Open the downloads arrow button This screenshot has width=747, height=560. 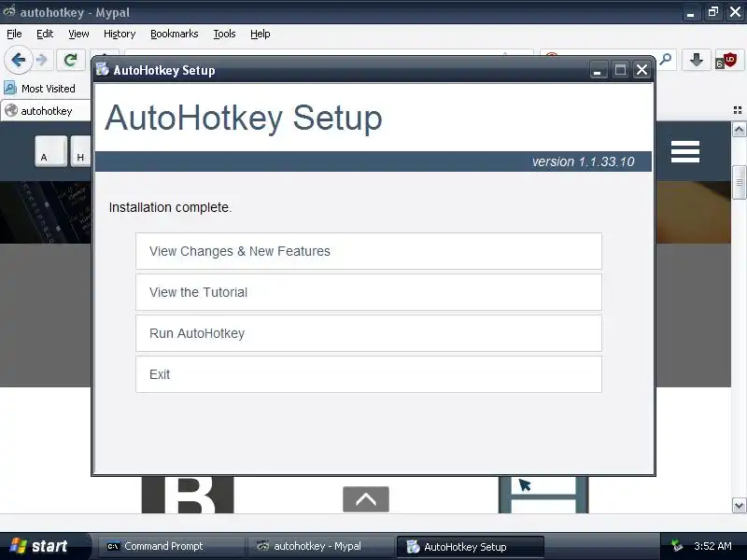696,60
